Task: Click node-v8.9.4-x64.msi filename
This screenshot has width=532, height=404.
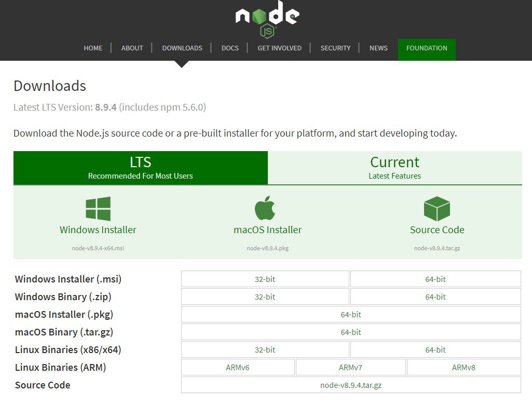Action: pyautogui.click(x=98, y=248)
